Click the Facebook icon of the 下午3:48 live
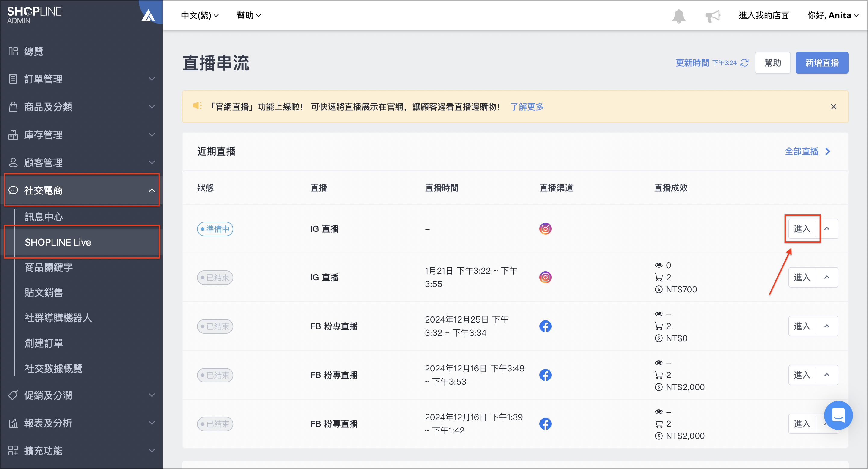The height and width of the screenshot is (469, 868). tap(545, 375)
